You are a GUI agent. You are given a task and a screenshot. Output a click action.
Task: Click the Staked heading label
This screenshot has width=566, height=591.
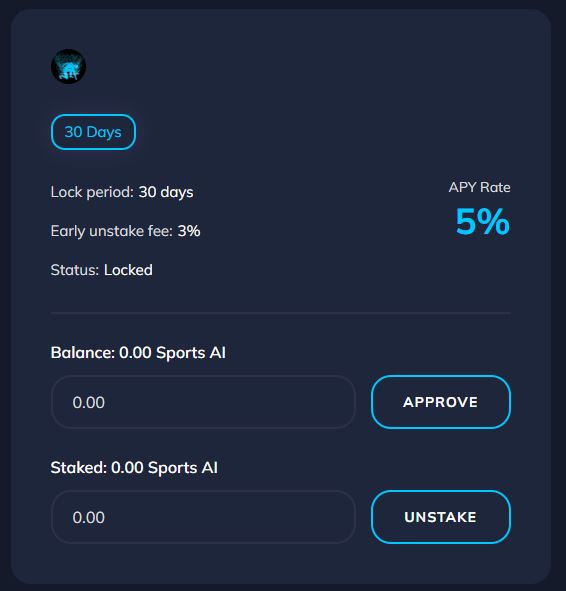[x=79, y=468]
